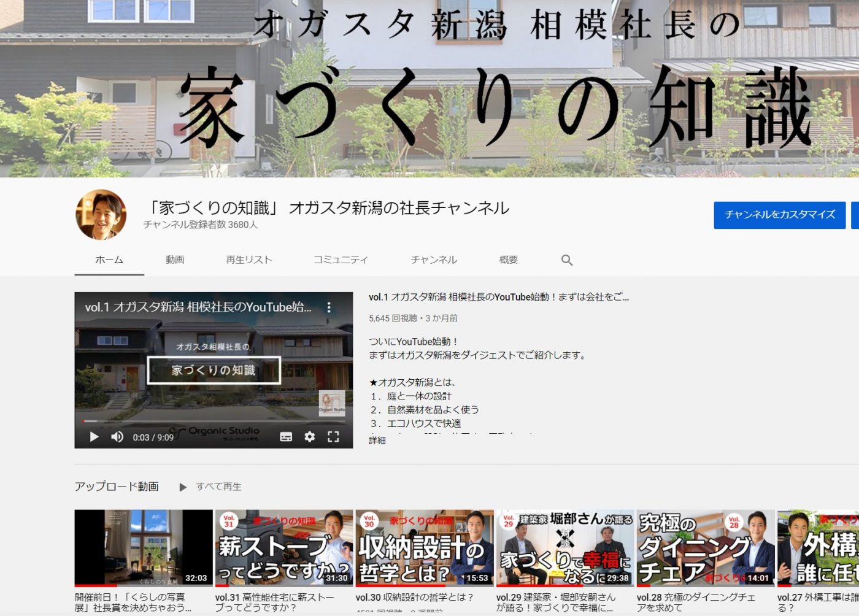
Task: Click the title vol.31 高性能住宅に薪ストーブ
Action: pos(275,603)
